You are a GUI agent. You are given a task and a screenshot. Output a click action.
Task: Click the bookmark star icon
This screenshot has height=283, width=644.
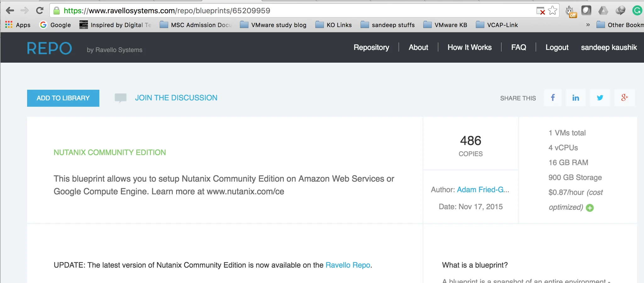pyautogui.click(x=552, y=11)
